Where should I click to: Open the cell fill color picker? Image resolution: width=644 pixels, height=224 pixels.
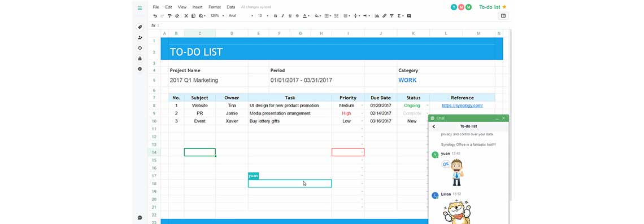click(317, 16)
